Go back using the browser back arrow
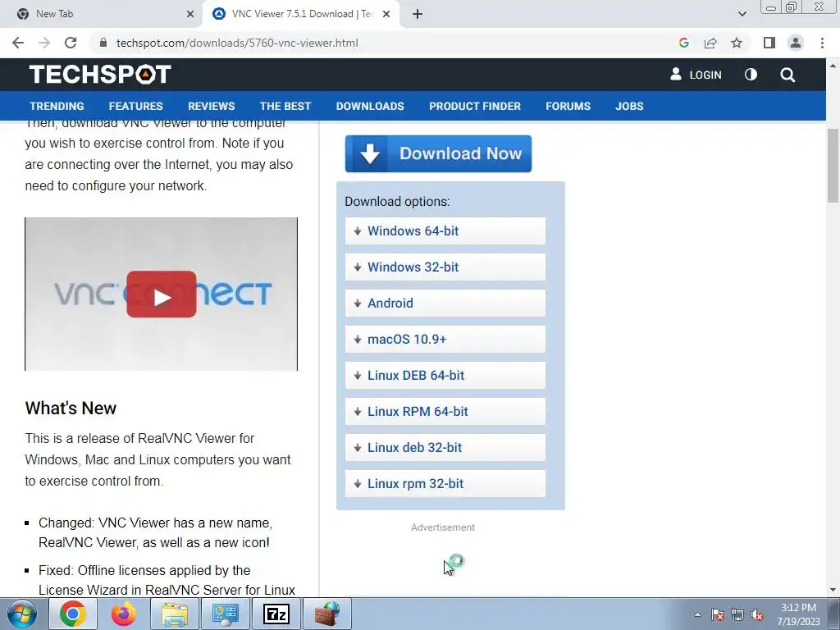This screenshot has width=840, height=630. coord(18,43)
